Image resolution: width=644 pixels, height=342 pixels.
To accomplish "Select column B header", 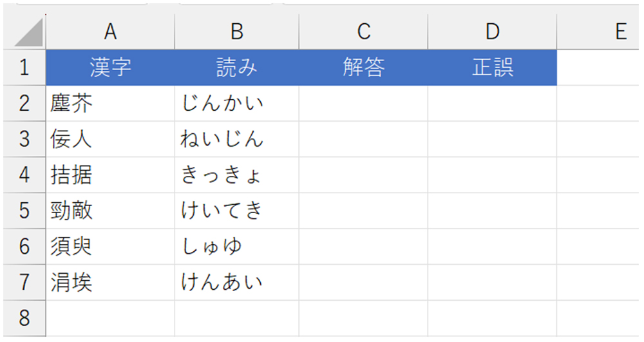I will [236, 32].
